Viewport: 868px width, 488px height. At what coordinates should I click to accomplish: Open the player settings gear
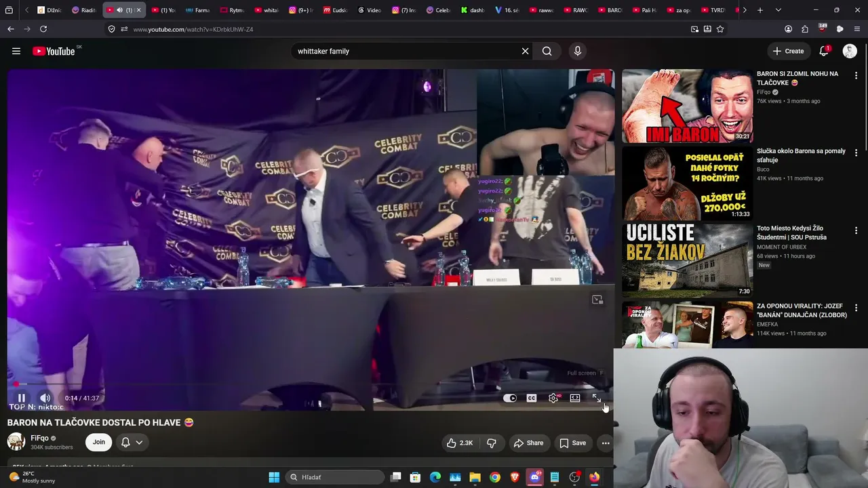point(553,398)
